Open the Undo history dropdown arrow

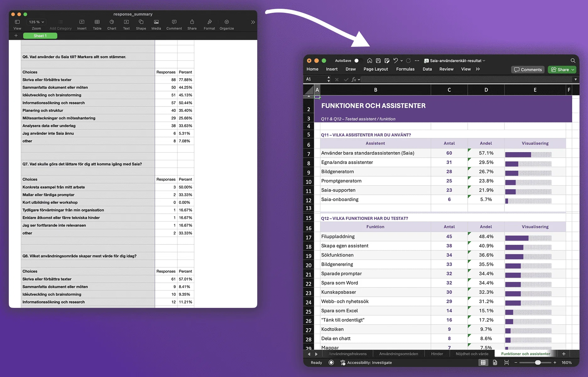[x=401, y=61]
